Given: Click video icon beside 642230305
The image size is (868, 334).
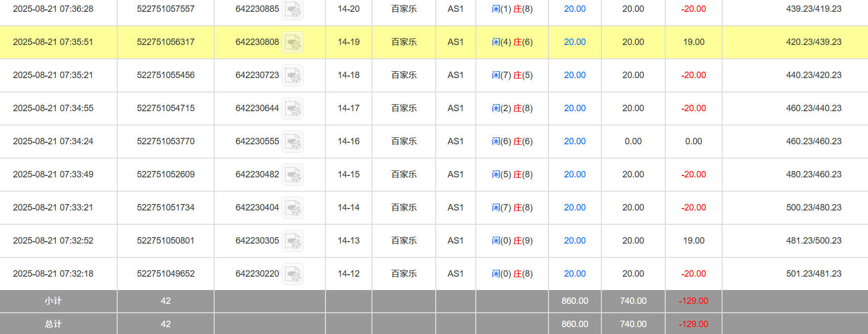Looking at the screenshot, I should pyautogui.click(x=293, y=241).
